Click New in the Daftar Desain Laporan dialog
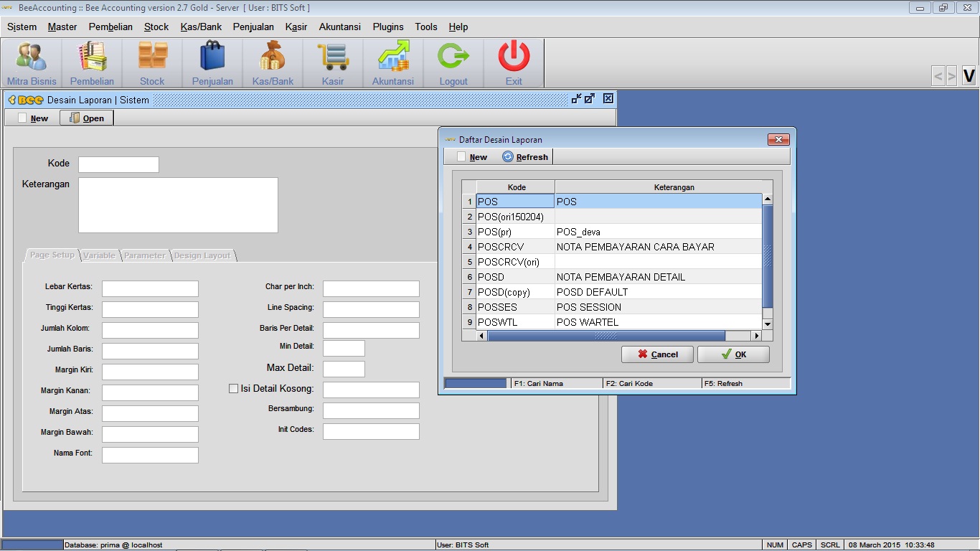The image size is (980, 551). (471, 157)
